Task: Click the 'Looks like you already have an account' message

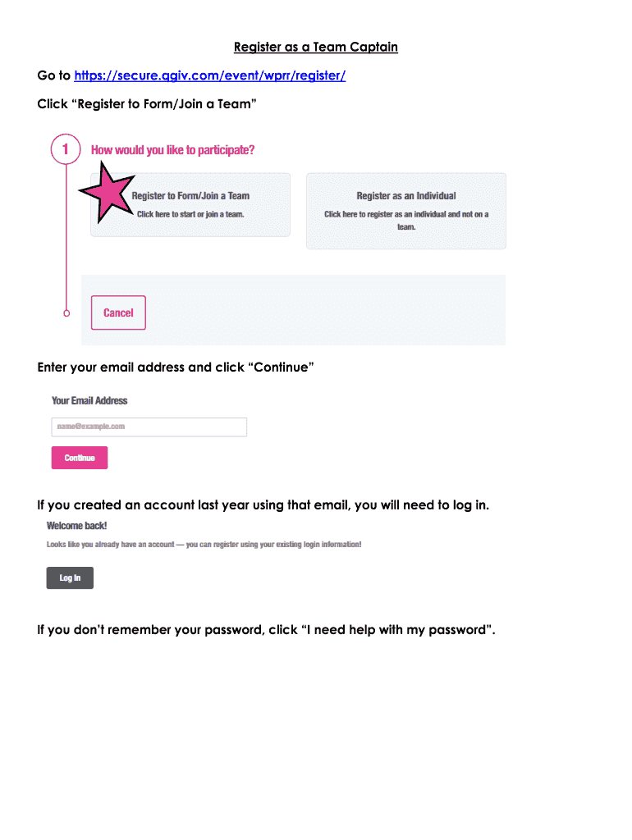Action: coord(204,544)
